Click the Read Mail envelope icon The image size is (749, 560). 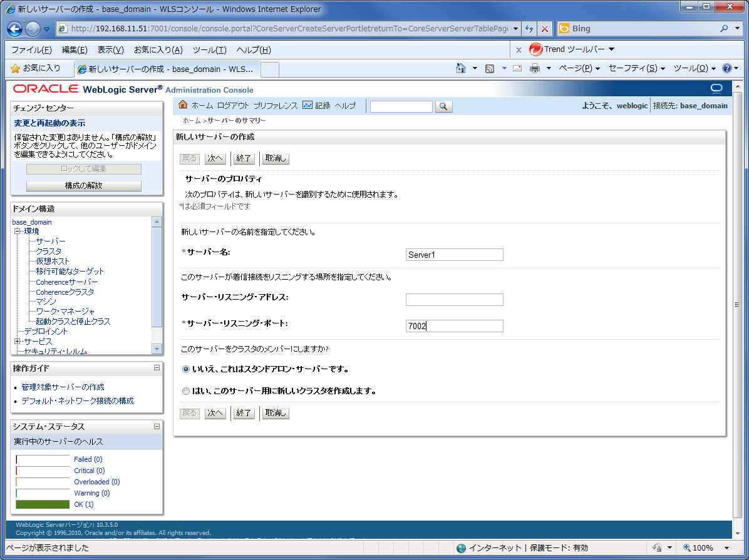pos(517,68)
